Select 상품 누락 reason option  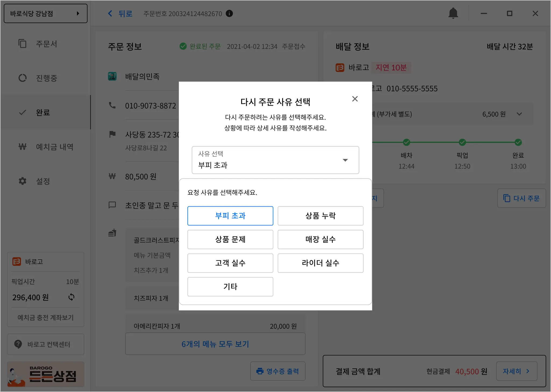pyautogui.click(x=320, y=216)
